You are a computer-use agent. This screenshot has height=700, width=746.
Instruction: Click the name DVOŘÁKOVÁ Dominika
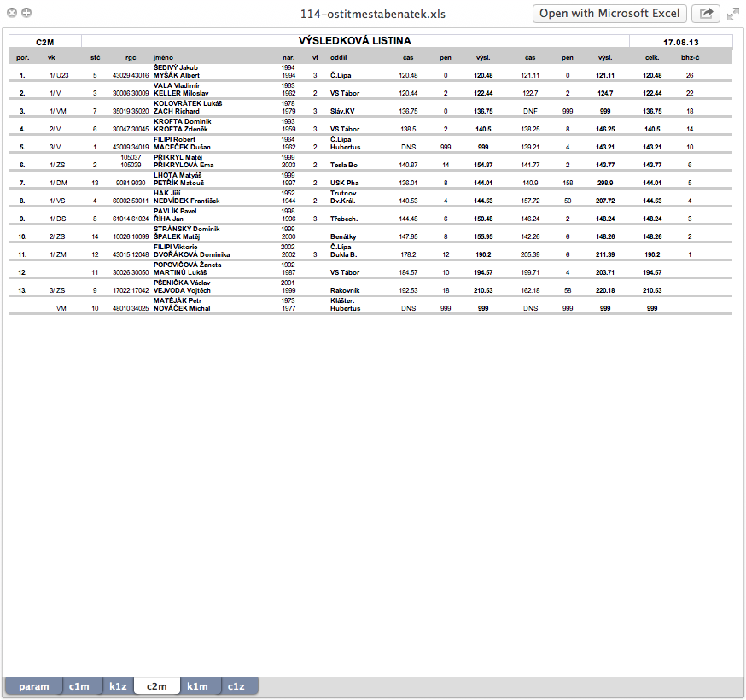(x=192, y=254)
